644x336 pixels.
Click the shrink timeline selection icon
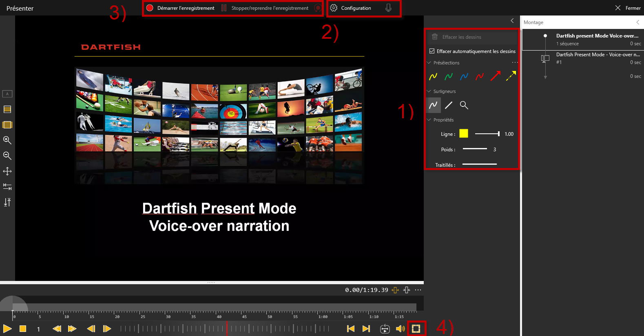pos(407,290)
